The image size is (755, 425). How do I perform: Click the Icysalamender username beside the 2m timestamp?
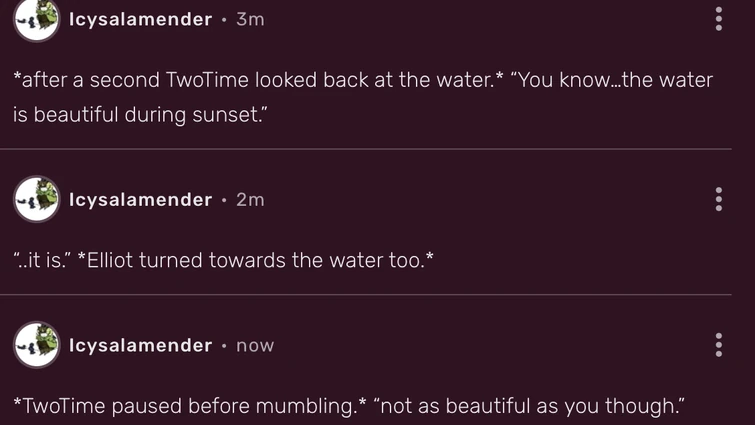pos(140,200)
